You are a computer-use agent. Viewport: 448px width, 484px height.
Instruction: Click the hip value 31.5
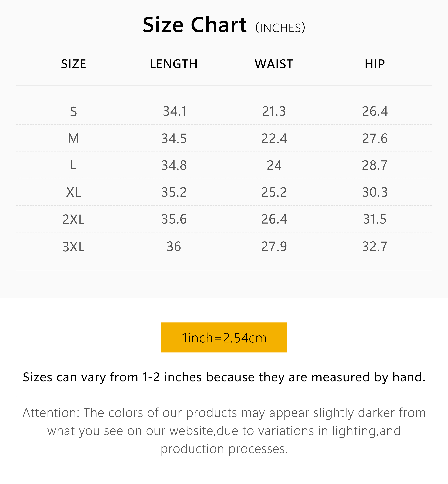(375, 219)
